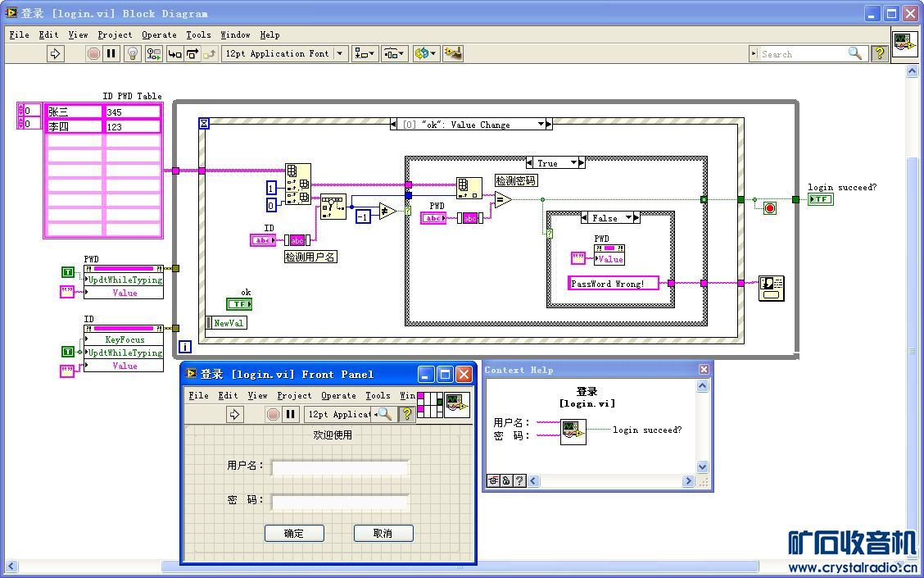Click the 确定 button on Front Panel
The image size is (924, 578).
point(294,533)
